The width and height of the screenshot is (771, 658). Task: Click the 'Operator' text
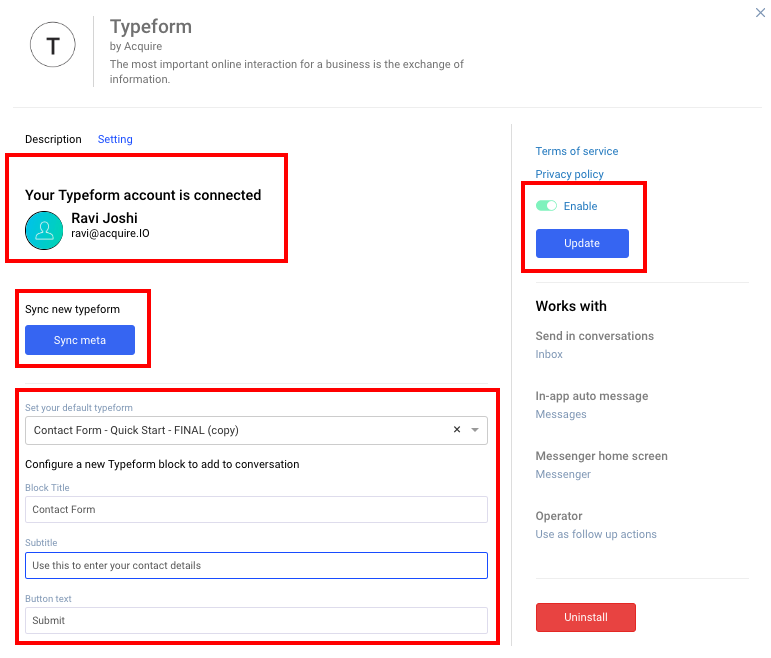click(x=559, y=516)
